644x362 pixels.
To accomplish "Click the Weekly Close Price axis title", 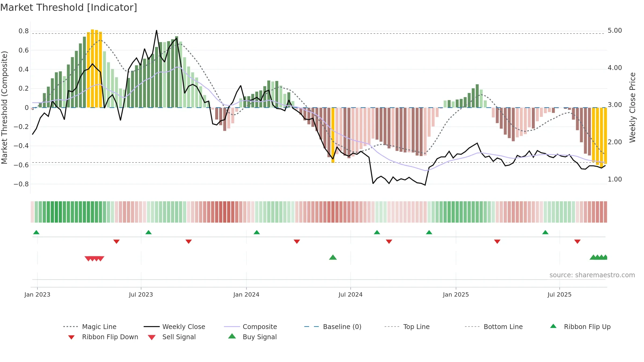I will [x=633, y=107].
